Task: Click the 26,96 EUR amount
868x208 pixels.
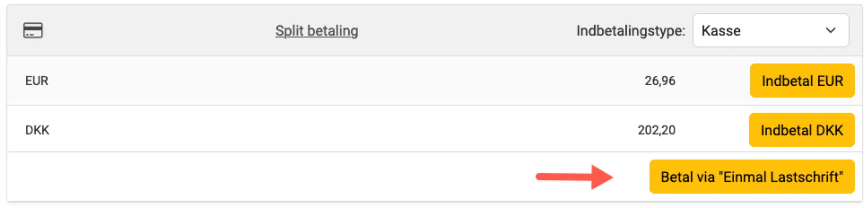Action: coord(660,81)
